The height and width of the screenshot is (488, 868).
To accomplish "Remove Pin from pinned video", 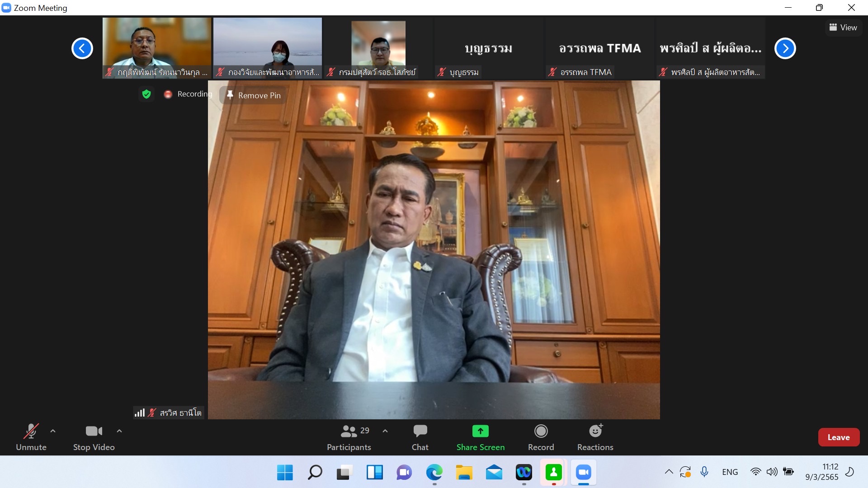I will coord(254,95).
